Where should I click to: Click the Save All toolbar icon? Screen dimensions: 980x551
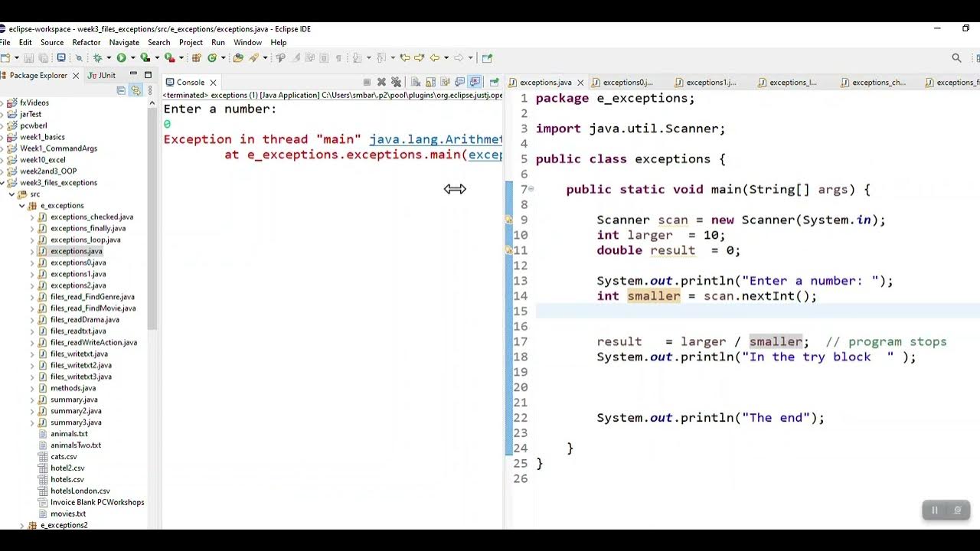click(x=44, y=57)
